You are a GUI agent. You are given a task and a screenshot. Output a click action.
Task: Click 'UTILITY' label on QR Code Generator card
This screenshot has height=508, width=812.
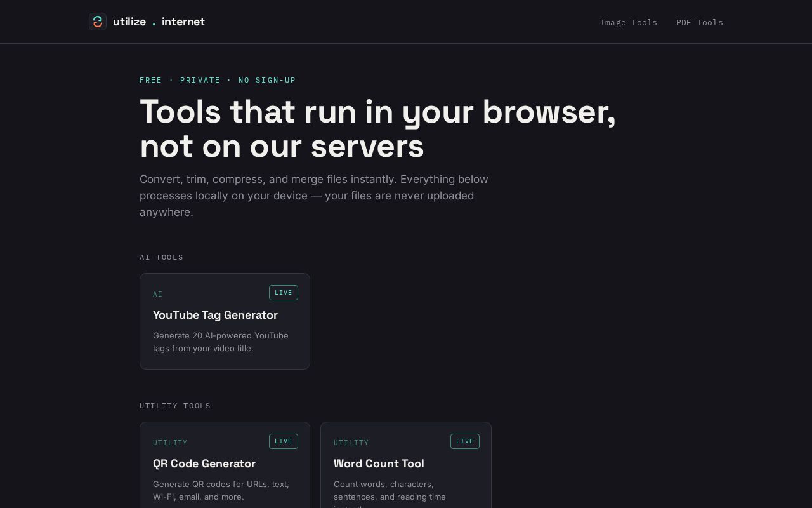(170, 443)
